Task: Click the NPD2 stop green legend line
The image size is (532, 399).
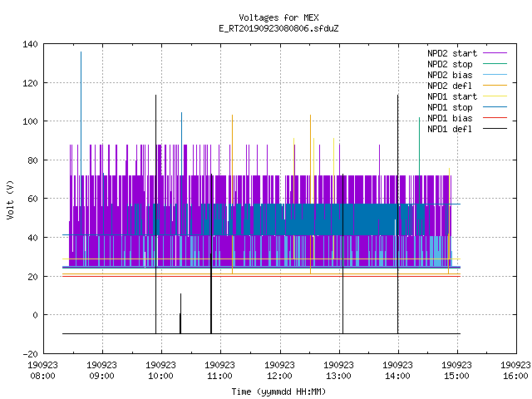Action: pos(495,64)
